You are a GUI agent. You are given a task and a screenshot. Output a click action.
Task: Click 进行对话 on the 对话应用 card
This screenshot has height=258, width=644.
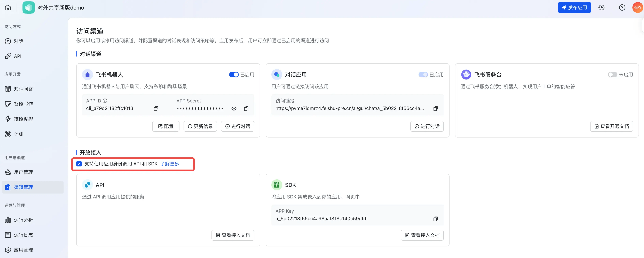point(427,126)
